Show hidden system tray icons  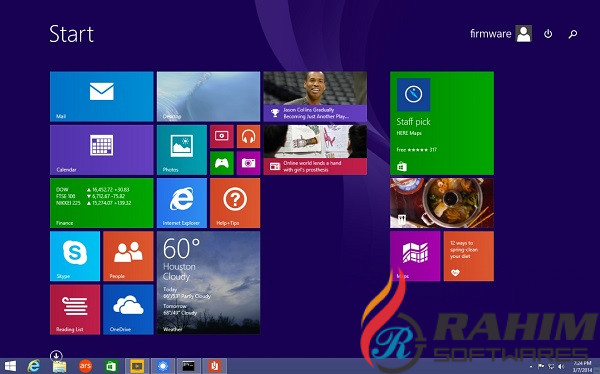click(x=531, y=367)
